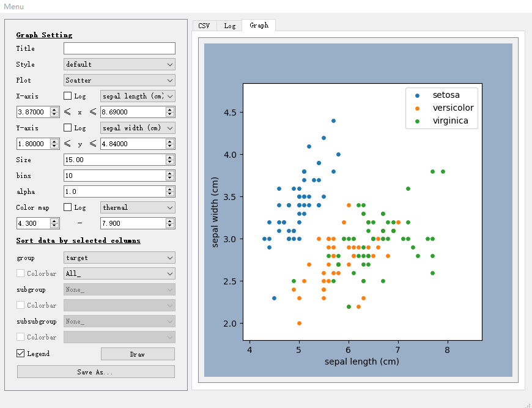Click the Save As... button

pyautogui.click(x=95, y=372)
